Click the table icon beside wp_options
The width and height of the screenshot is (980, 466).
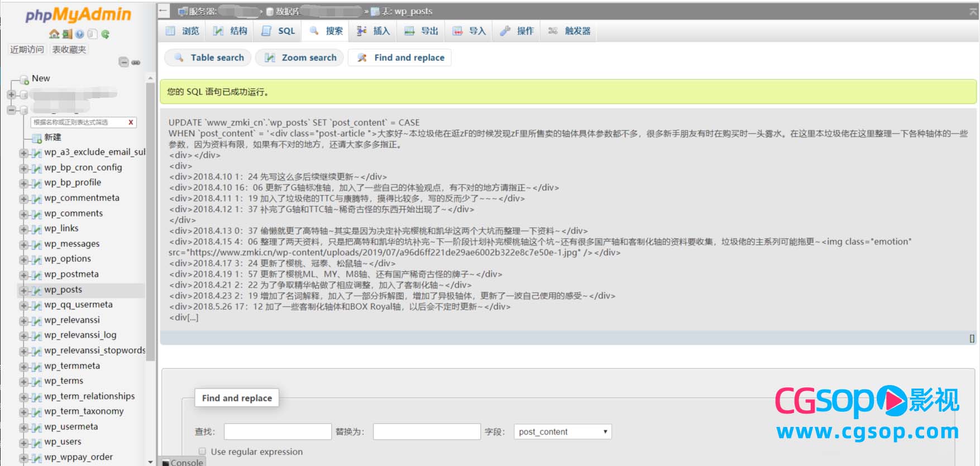pyautogui.click(x=36, y=260)
